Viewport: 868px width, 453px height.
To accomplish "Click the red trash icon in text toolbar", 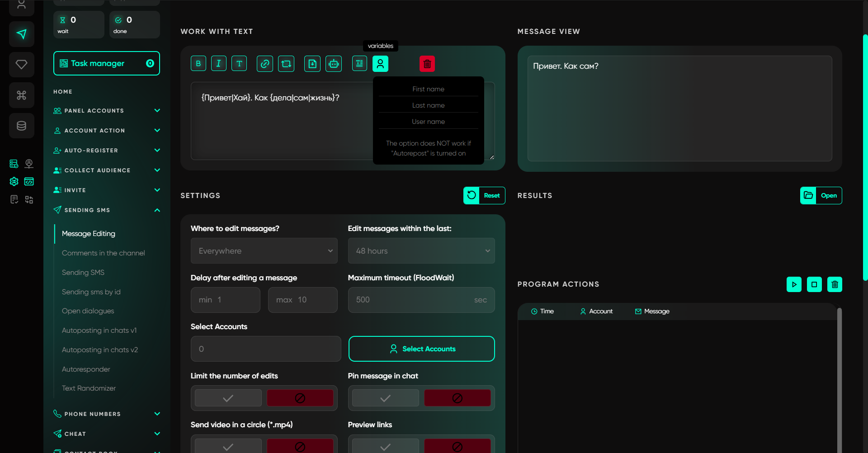I will point(427,64).
